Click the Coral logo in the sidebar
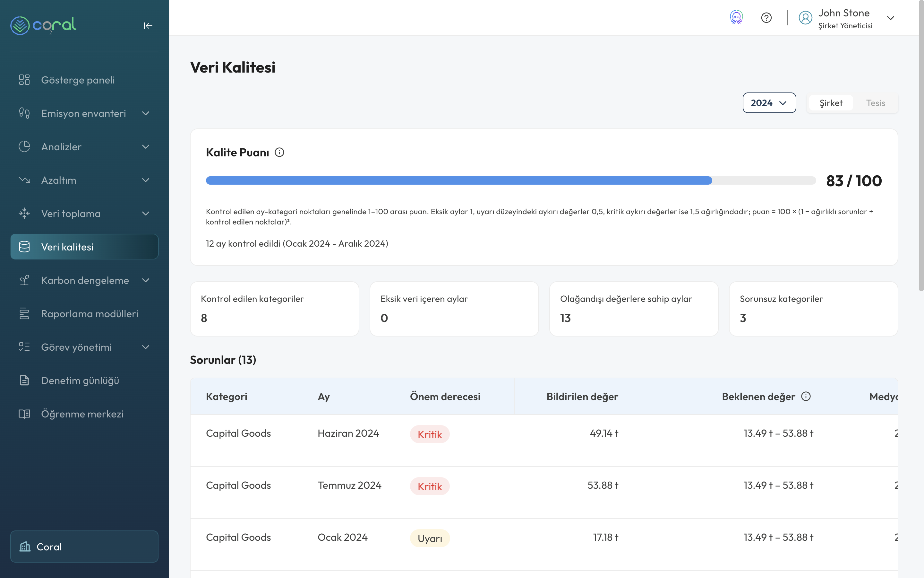 pos(43,25)
